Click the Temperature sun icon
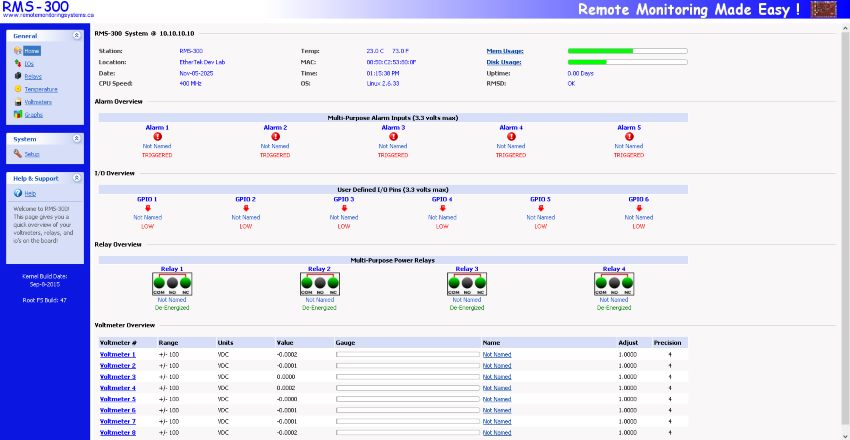The image size is (850, 440). (18, 89)
